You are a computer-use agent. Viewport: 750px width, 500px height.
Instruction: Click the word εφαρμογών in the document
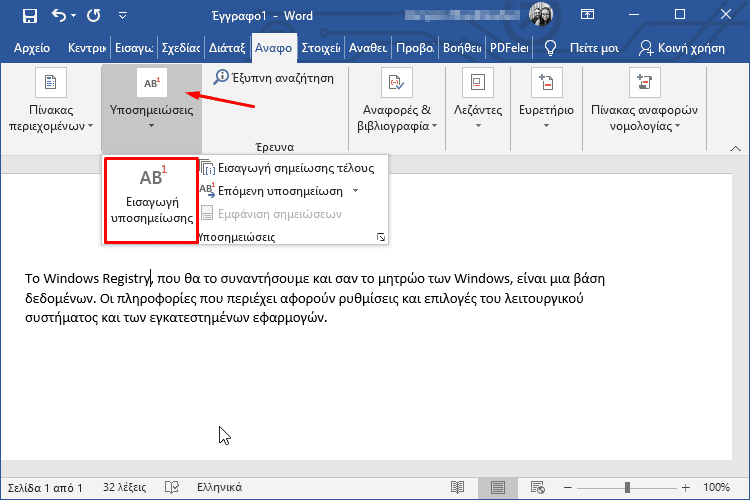[x=290, y=318]
